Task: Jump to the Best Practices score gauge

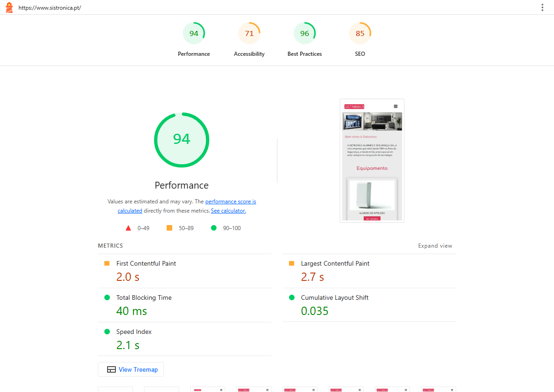Action: click(x=305, y=40)
